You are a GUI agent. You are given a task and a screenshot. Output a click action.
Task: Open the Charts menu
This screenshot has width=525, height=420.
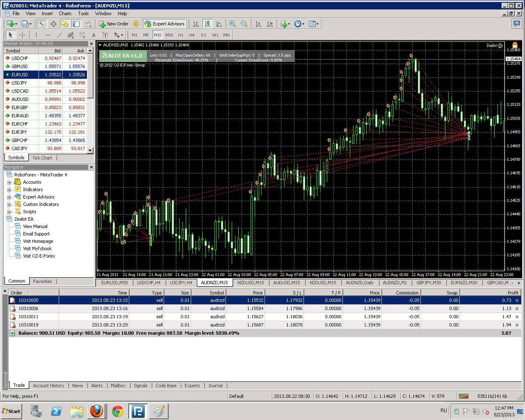65,14
